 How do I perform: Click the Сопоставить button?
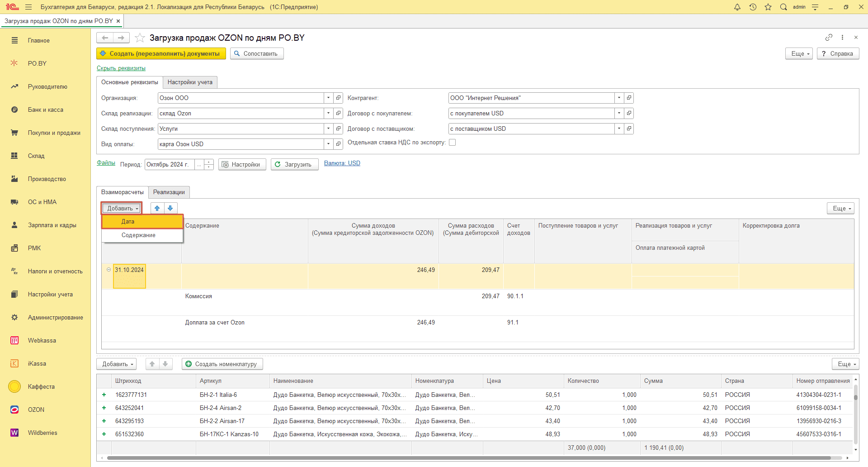pos(257,53)
